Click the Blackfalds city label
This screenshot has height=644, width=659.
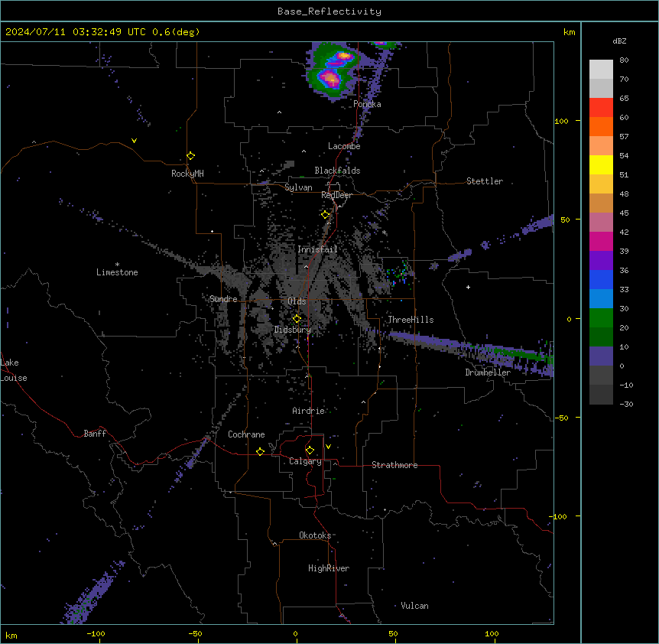point(337,171)
